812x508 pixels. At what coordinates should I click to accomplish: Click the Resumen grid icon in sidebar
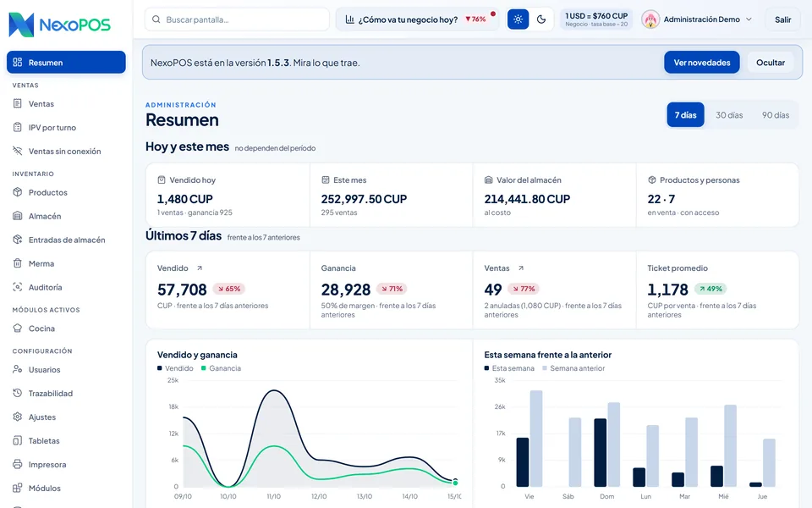[x=18, y=62]
